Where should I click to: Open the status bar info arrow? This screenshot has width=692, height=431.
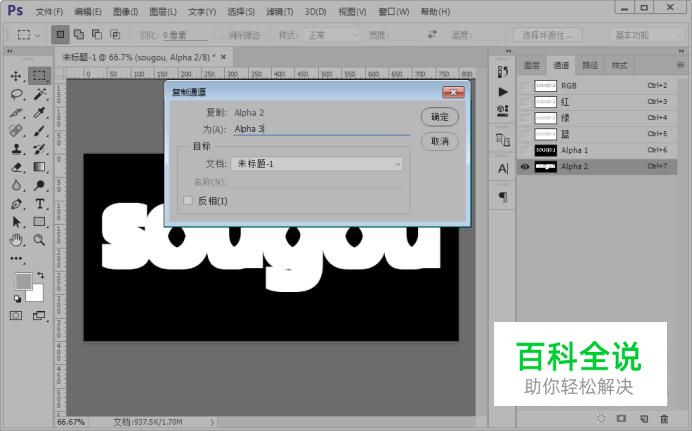pyautogui.click(x=212, y=422)
